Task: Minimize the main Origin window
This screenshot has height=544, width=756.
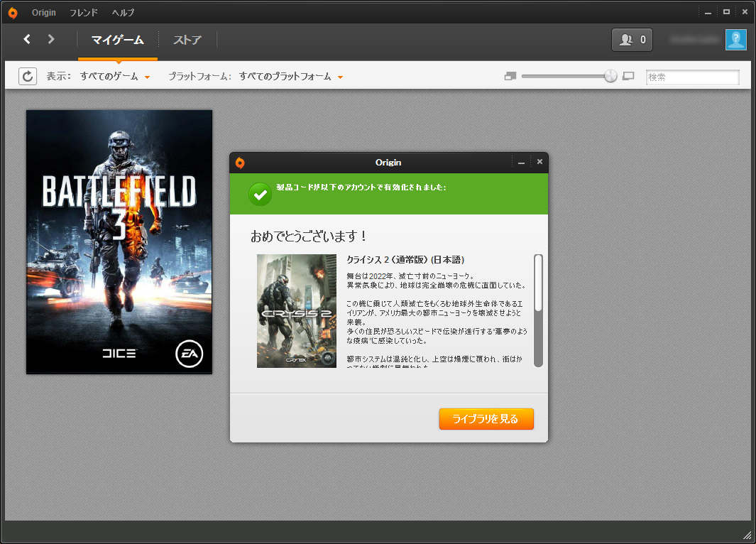Action: [x=708, y=13]
